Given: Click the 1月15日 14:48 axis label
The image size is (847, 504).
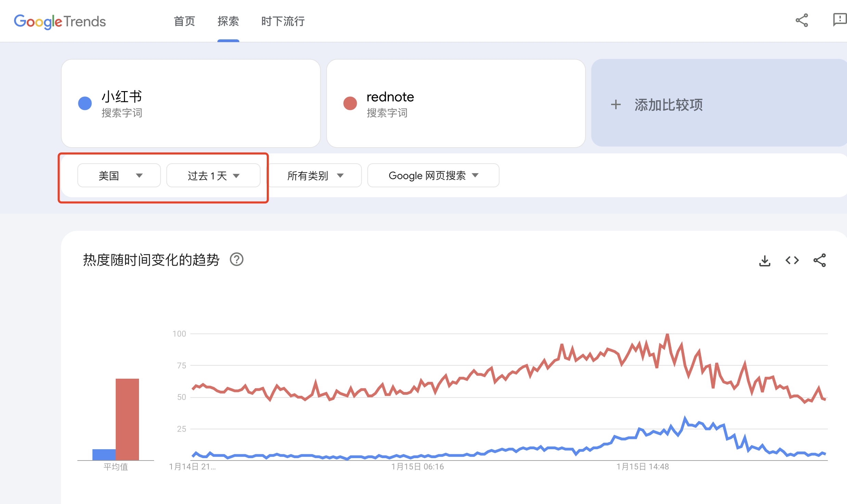Looking at the screenshot, I should (x=643, y=467).
